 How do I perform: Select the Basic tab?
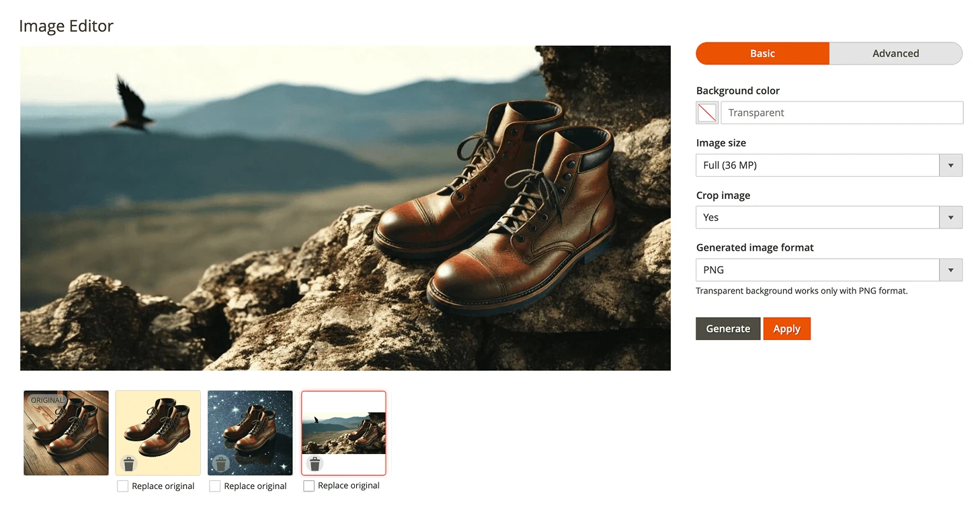[x=762, y=53]
